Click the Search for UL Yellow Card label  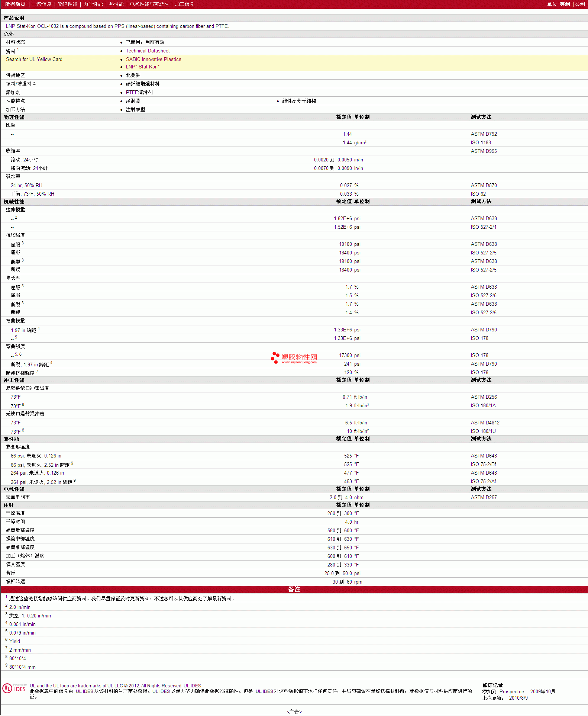coord(34,60)
